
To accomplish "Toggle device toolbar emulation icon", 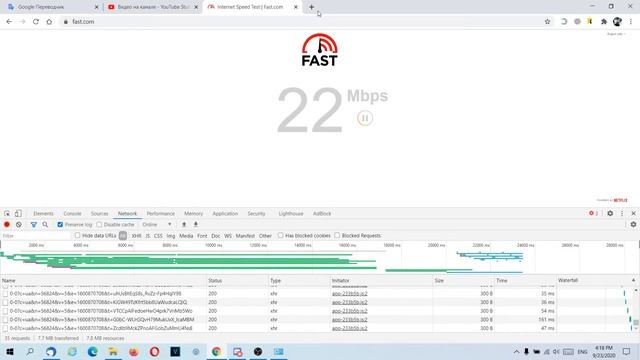I will point(18,213).
